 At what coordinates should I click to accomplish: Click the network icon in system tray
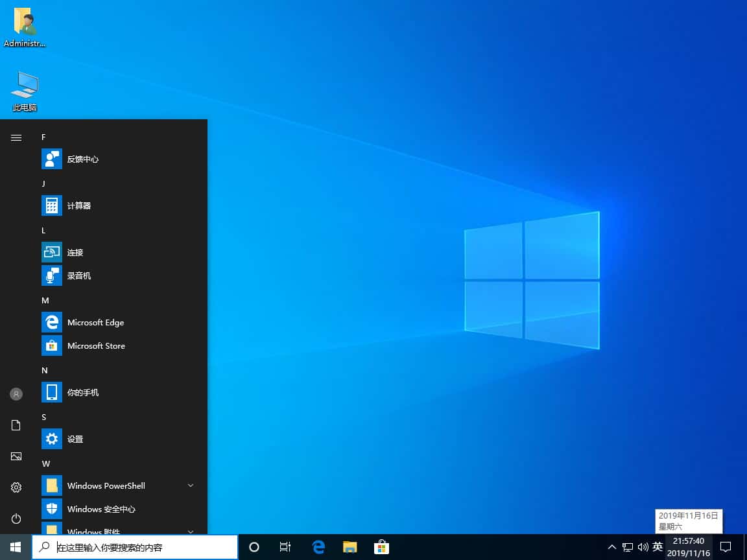click(628, 547)
